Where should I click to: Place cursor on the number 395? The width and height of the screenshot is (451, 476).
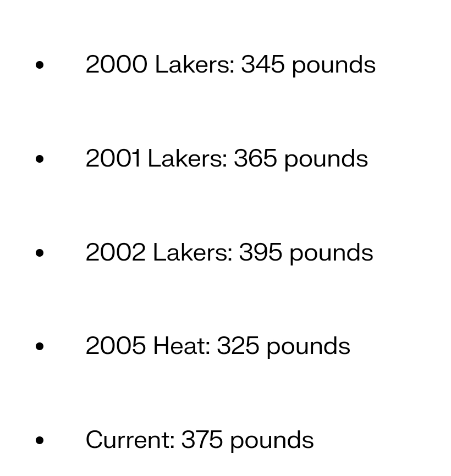point(260,253)
